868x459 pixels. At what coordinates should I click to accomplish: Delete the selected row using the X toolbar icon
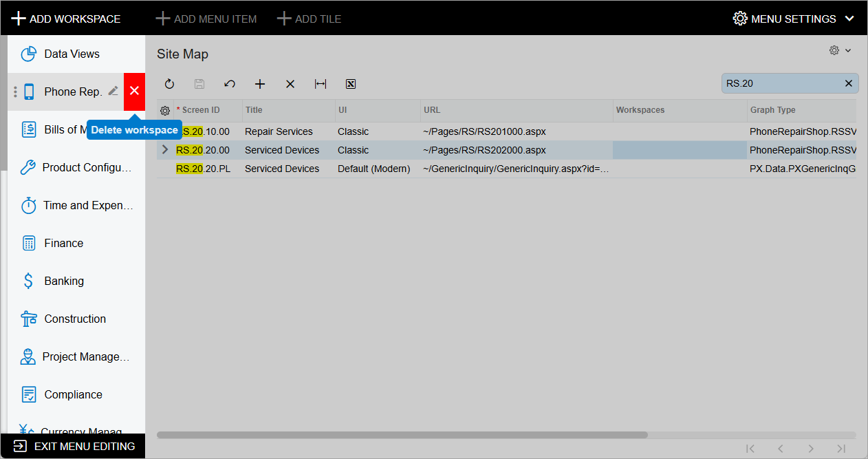[290, 83]
